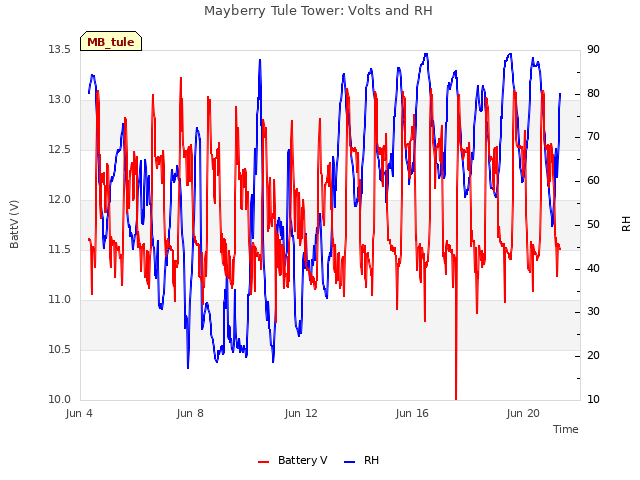Viewport: 640px width, 480px height.
Task: Click the 13.5 voltage tick label
Action: point(60,50)
